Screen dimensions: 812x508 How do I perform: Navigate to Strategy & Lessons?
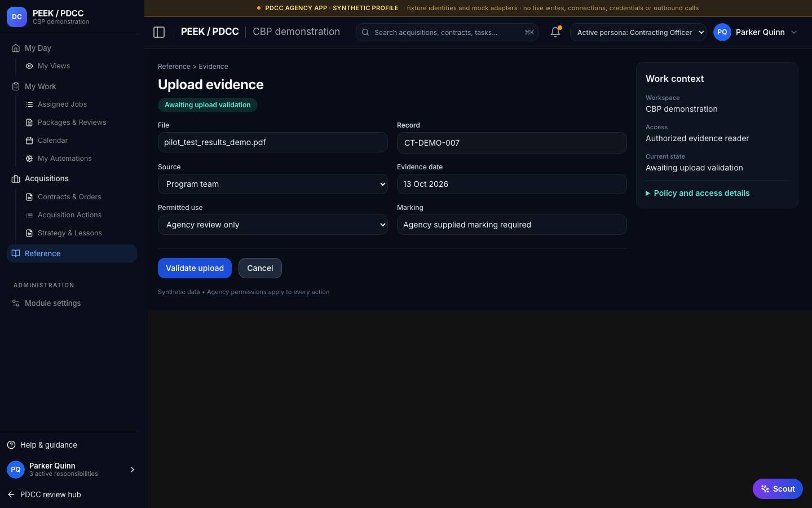69,233
